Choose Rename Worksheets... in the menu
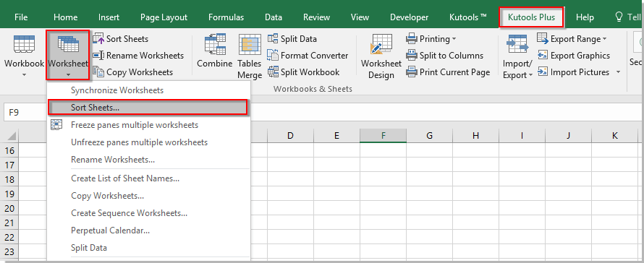 tap(148, 159)
